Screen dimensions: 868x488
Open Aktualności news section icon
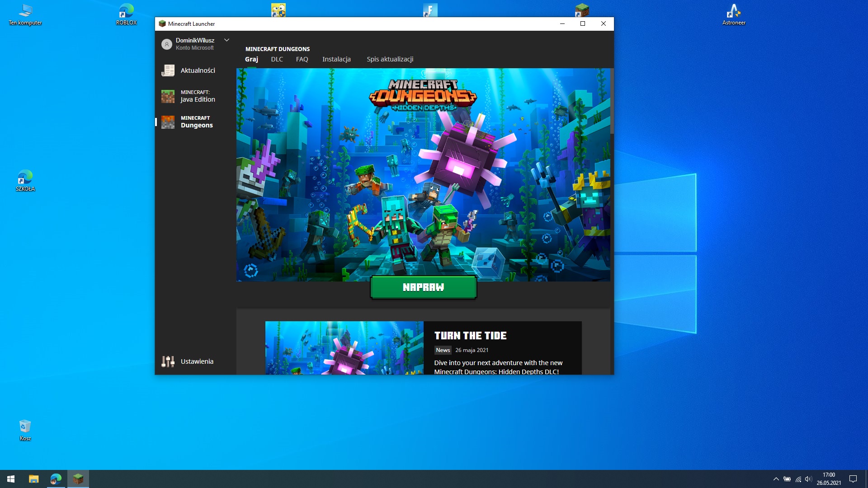[x=168, y=70]
